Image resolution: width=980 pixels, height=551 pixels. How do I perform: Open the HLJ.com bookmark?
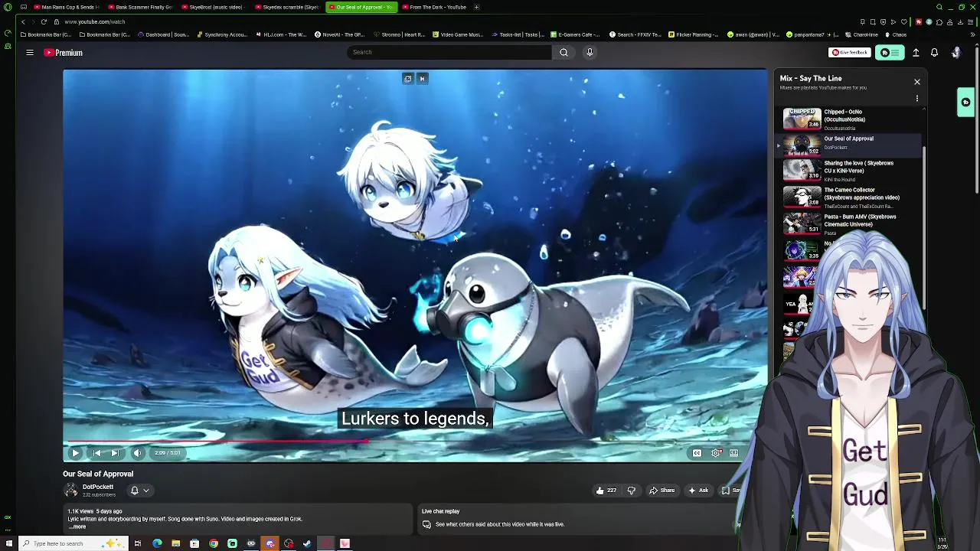(281, 34)
